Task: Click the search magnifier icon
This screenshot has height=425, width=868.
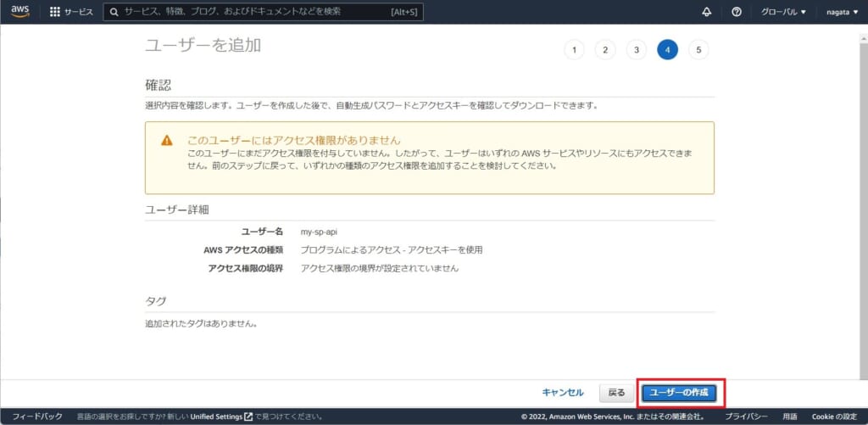Action: (x=114, y=12)
